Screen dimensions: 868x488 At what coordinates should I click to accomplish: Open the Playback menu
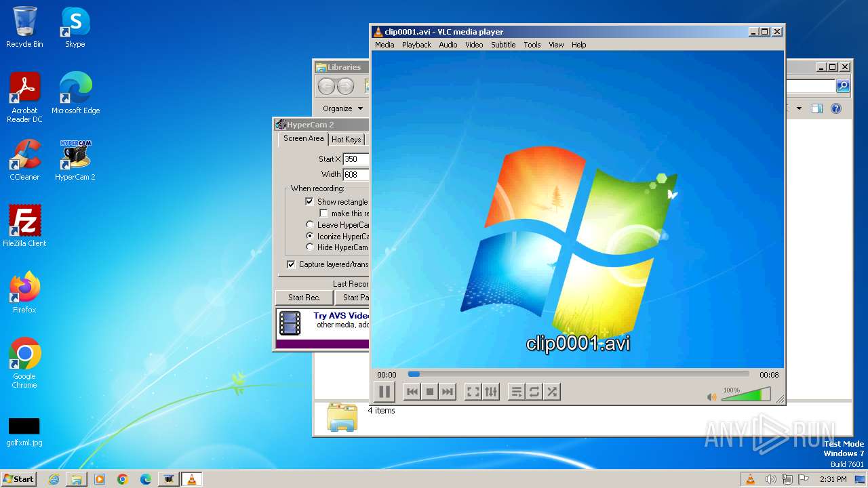click(416, 45)
